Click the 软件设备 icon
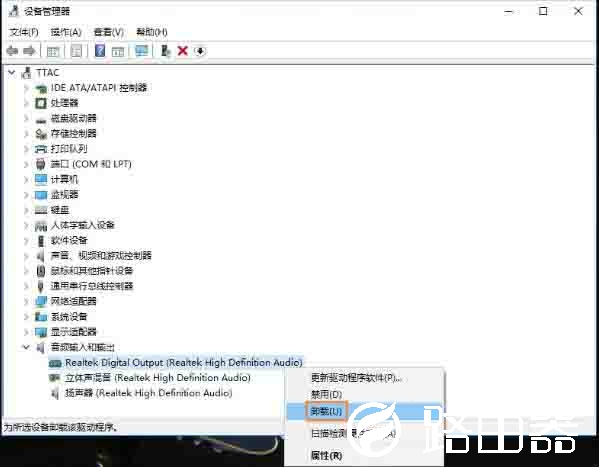This screenshot has width=599, height=467. pyautogui.click(x=40, y=241)
